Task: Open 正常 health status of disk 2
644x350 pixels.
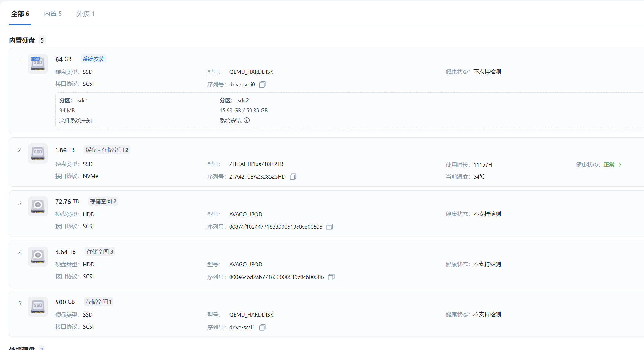Action: tap(609, 165)
